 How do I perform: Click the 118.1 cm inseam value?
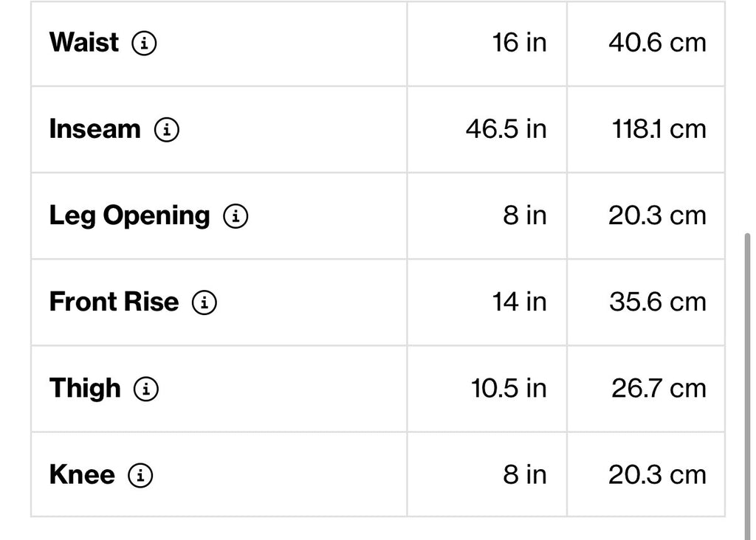pyautogui.click(x=659, y=129)
